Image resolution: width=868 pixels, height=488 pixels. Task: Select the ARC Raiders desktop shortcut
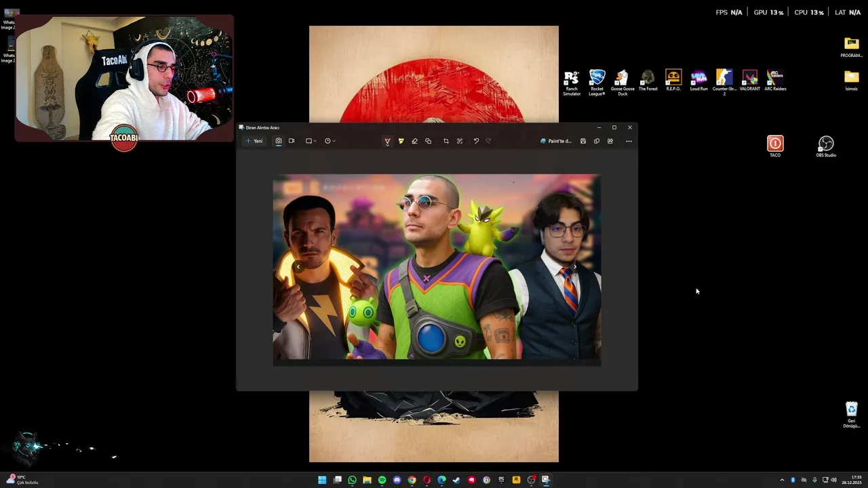click(x=775, y=81)
